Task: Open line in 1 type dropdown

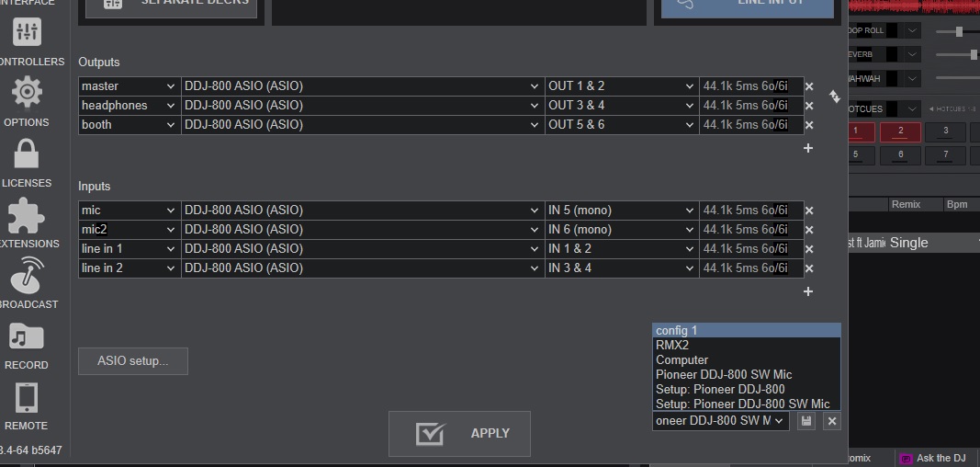Action: 130,249
